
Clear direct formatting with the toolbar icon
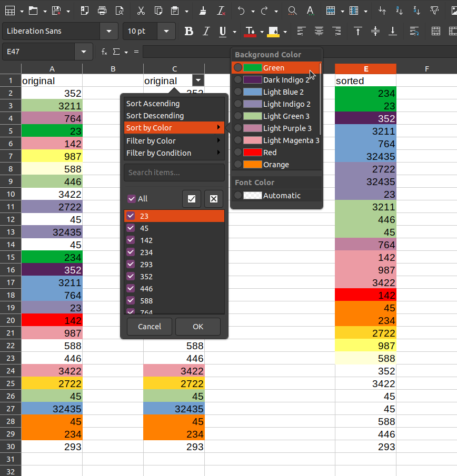click(220, 10)
